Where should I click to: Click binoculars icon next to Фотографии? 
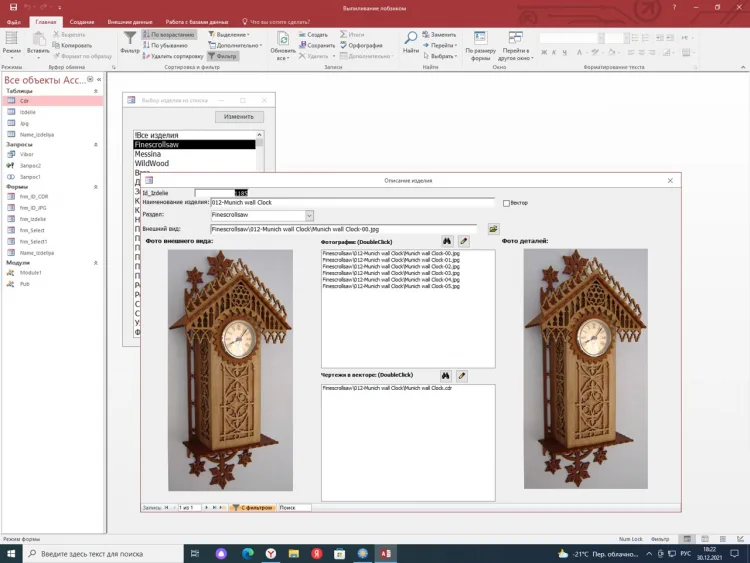tap(447, 241)
